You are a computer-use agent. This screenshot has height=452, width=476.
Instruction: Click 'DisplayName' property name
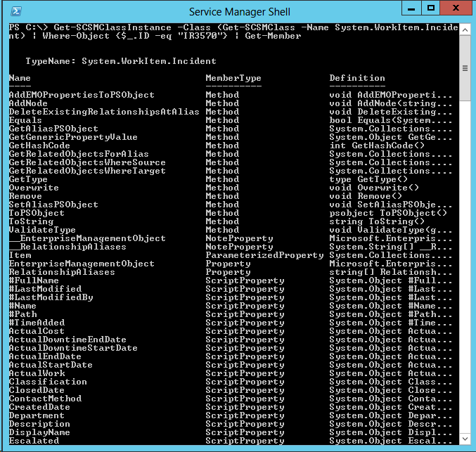click(39, 432)
